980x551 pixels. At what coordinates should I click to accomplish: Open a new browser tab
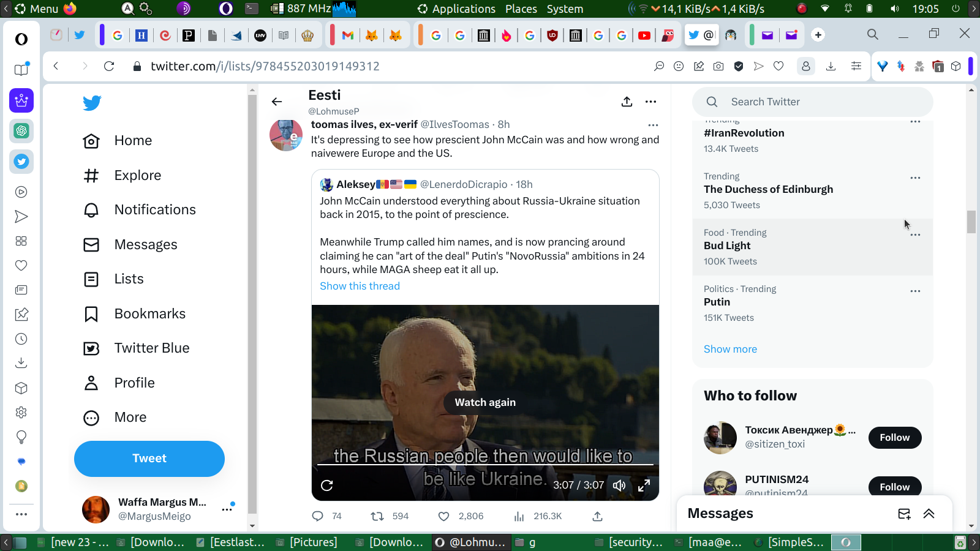coord(818,35)
